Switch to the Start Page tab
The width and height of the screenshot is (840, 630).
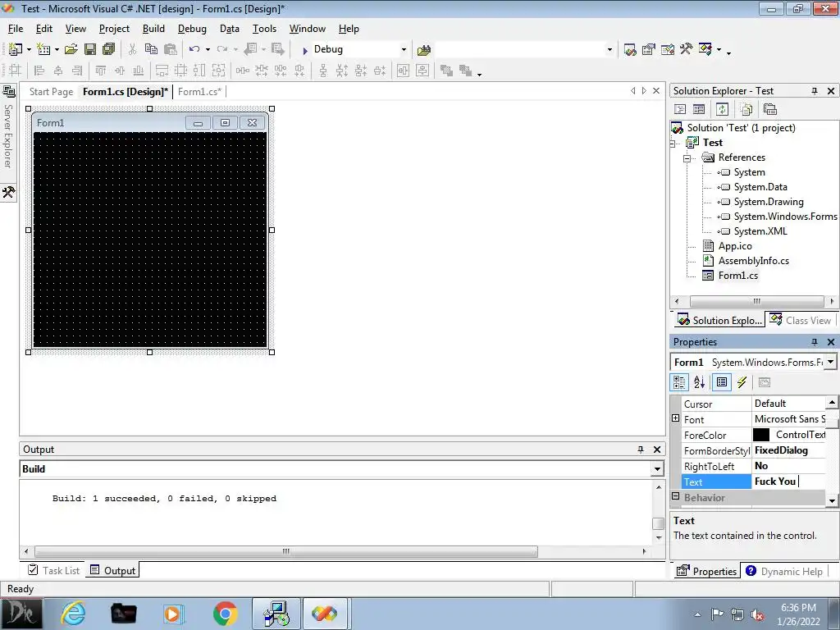(51, 92)
